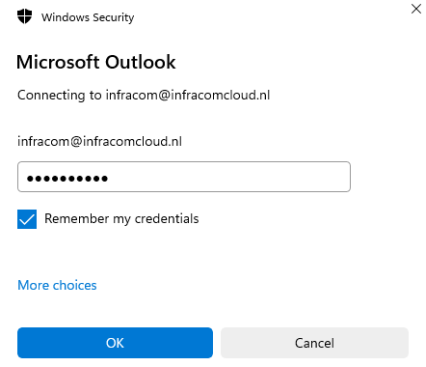Untick the Remember my credentials checkbox
Viewport: 426px width, 367px height.
coord(27,219)
